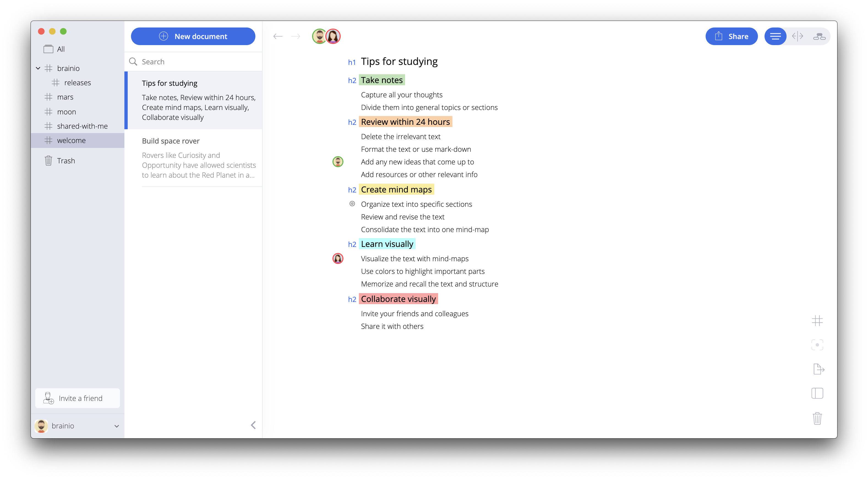The image size is (868, 479).
Task: Click the back navigation arrow
Action: pos(278,36)
